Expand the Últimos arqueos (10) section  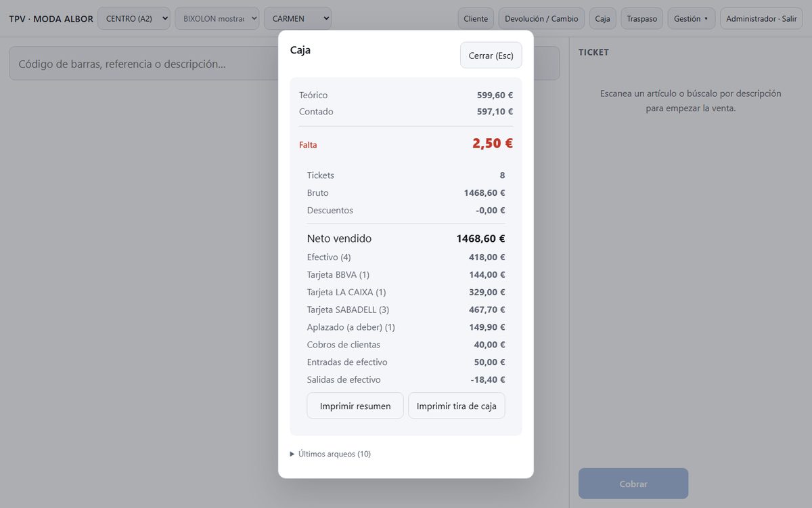[330, 454]
